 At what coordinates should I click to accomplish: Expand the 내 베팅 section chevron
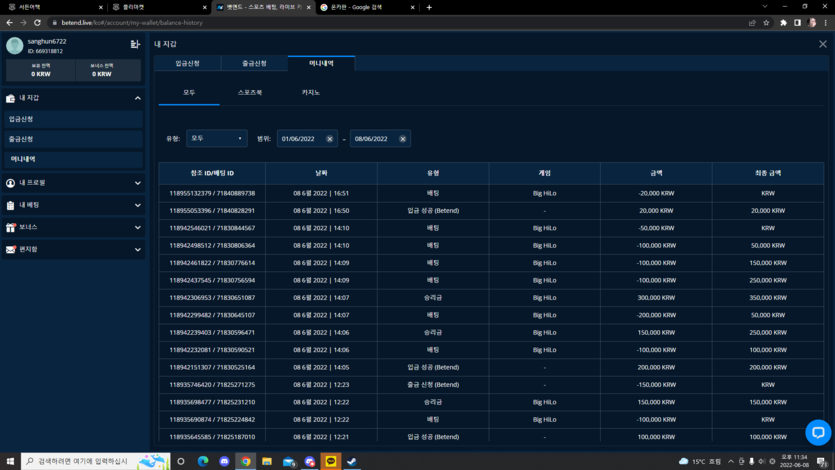(137, 205)
